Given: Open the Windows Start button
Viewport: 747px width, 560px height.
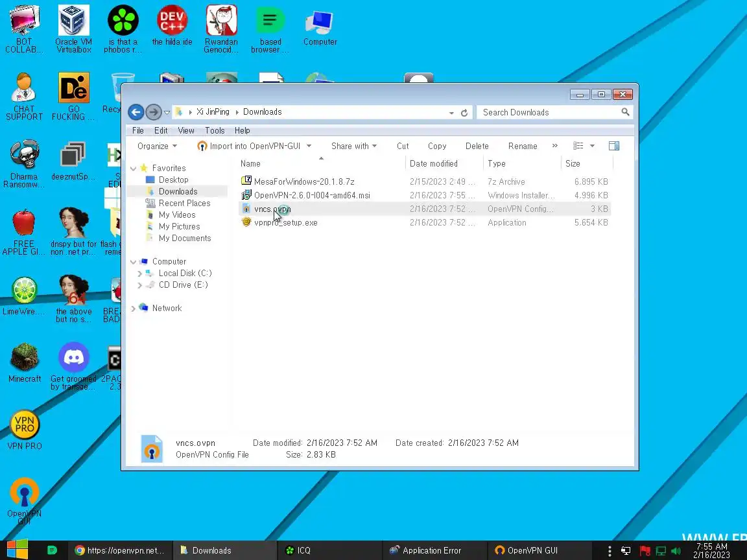Looking at the screenshot, I should click(x=17, y=550).
